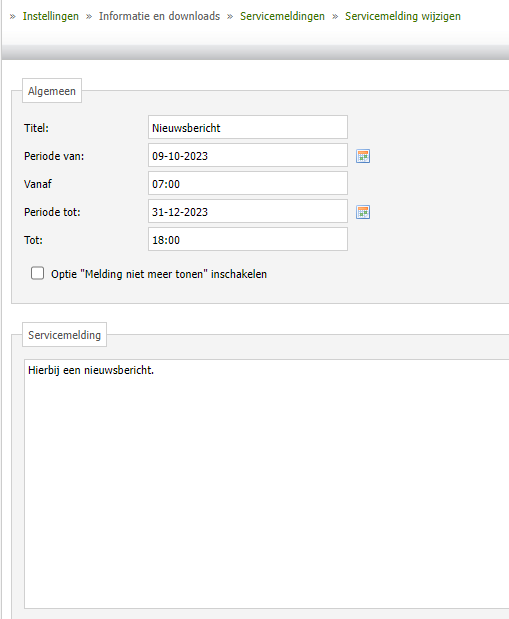This screenshot has width=509, height=619.
Task: Open the calendar picker for Periode tot
Action: [x=363, y=212]
